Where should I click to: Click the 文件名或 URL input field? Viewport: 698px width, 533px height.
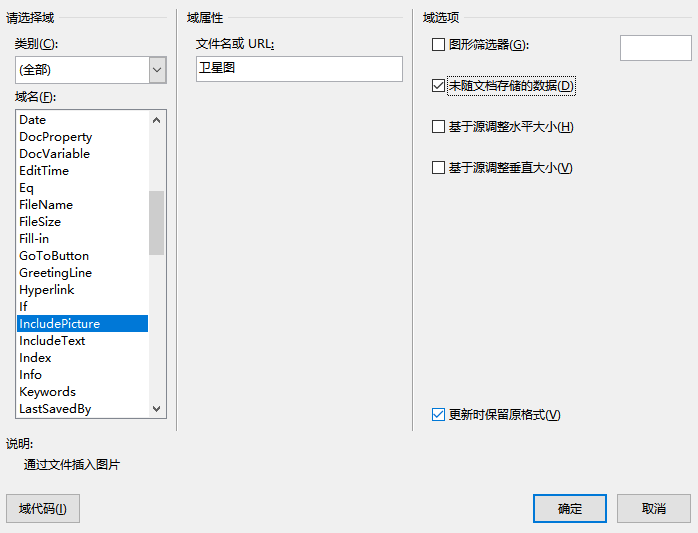tap(299, 69)
